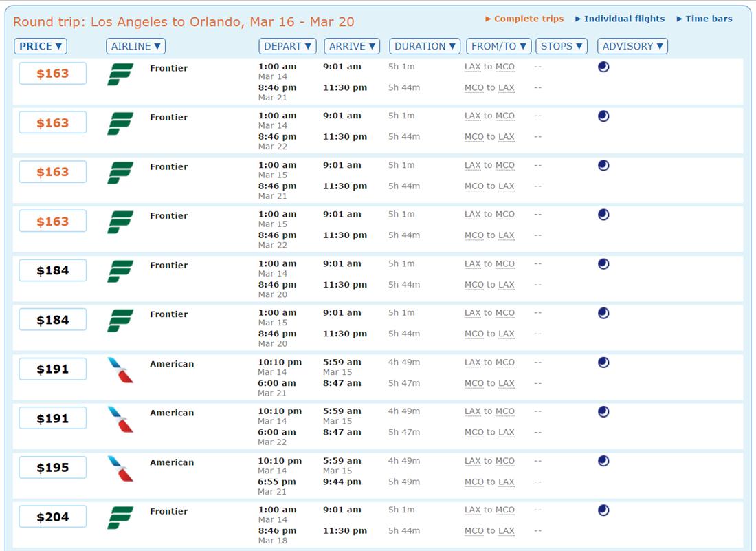Screen dimensions: 756x551
Task: Click the Frontier logo on the first $184 flight
Action: [x=120, y=269]
